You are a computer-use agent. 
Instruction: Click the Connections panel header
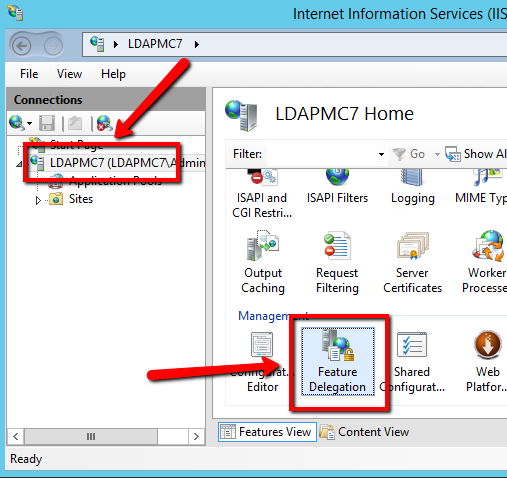point(106,100)
